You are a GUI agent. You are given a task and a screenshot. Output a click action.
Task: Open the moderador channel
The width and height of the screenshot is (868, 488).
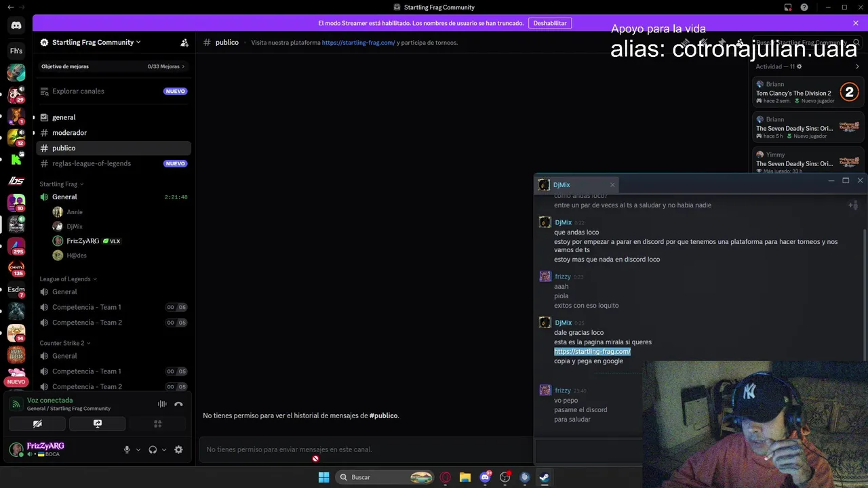pos(114,133)
